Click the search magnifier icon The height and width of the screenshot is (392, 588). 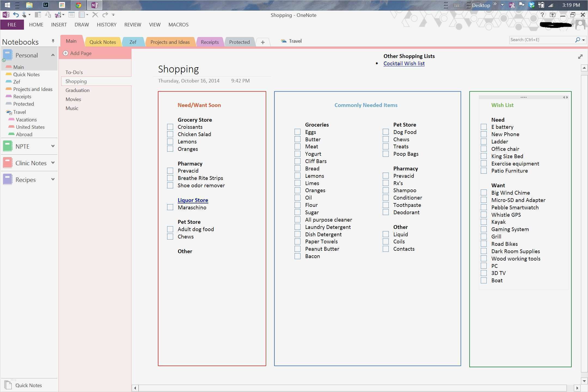(577, 40)
